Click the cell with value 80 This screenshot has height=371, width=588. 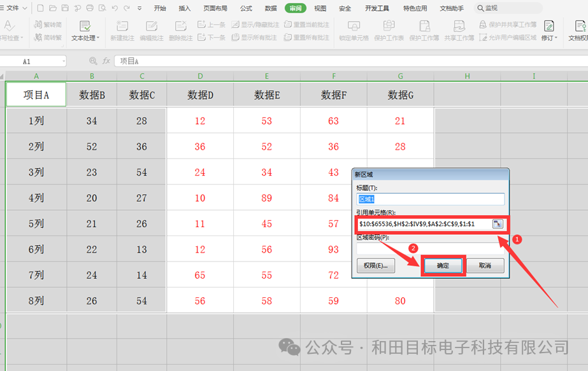pyautogui.click(x=400, y=300)
